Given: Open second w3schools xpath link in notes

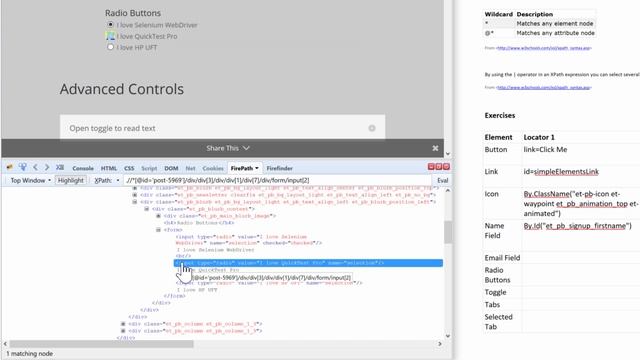Looking at the screenshot, I should (544, 87).
